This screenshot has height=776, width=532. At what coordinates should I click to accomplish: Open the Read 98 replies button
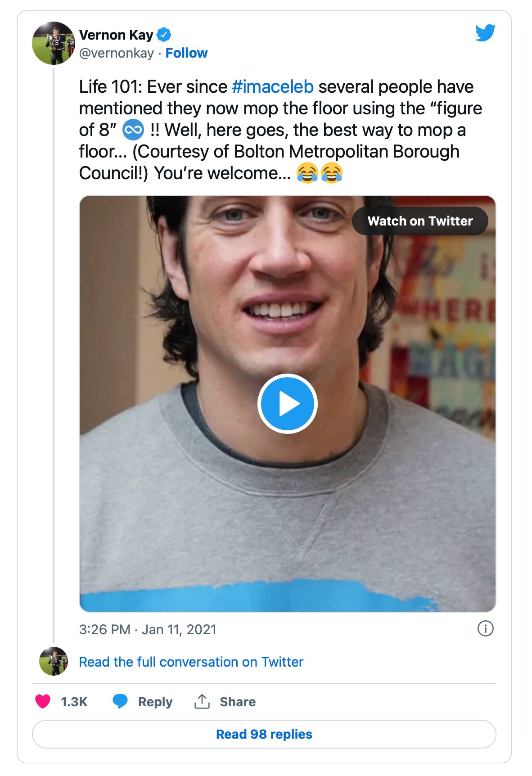tap(264, 734)
